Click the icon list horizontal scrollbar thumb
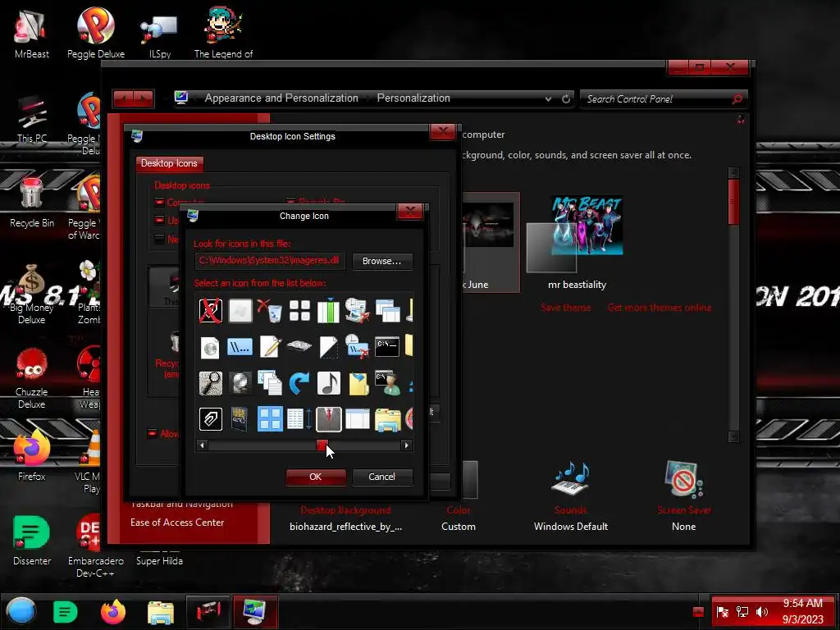The height and width of the screenshot is (630, 840). tap(322, 445)
